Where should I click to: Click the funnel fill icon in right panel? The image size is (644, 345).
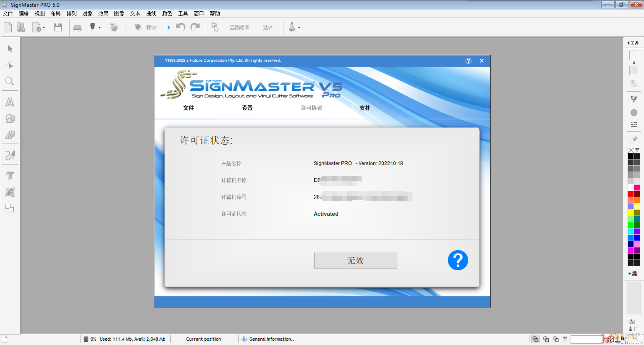click(634, 99)
